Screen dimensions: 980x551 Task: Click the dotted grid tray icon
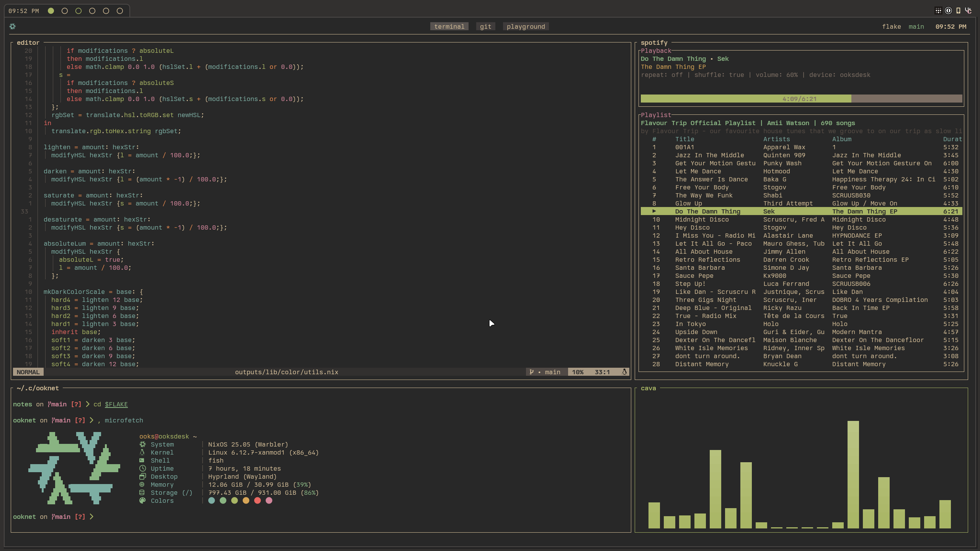click(938, 11)
